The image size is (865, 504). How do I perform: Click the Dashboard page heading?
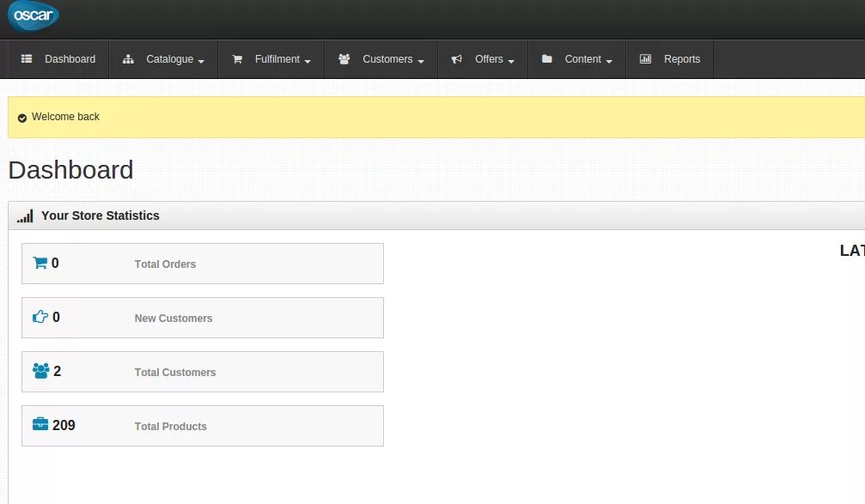(70, 170)
